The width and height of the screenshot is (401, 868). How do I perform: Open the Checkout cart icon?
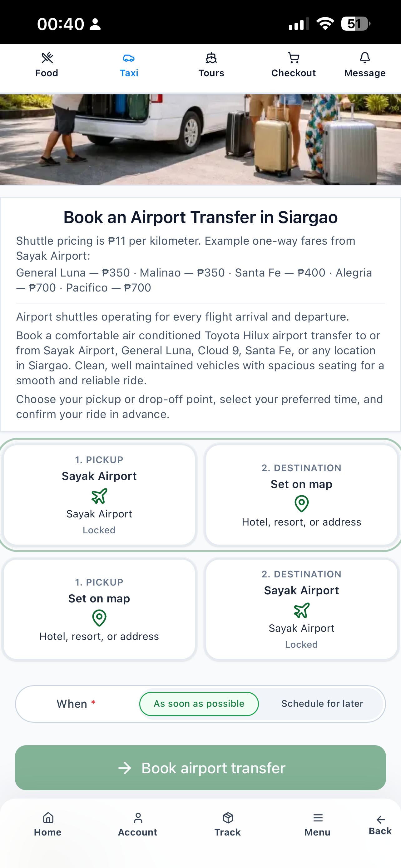[x=294, y=58]
